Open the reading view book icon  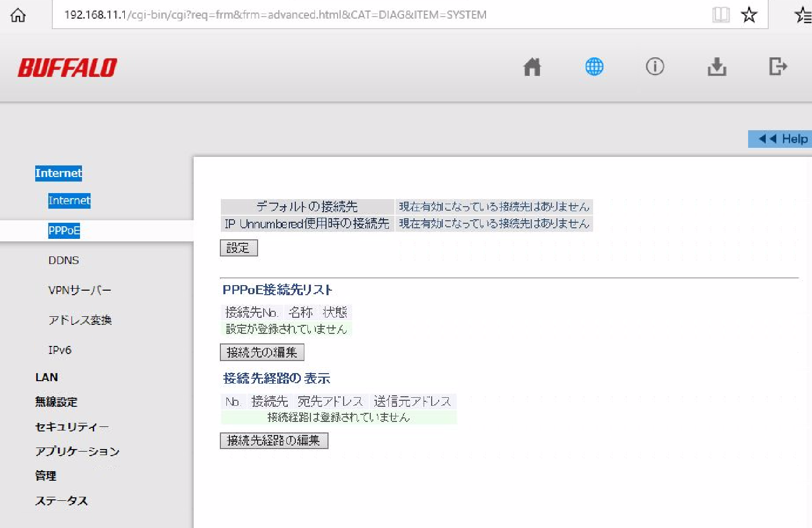(x=720, y=15)
